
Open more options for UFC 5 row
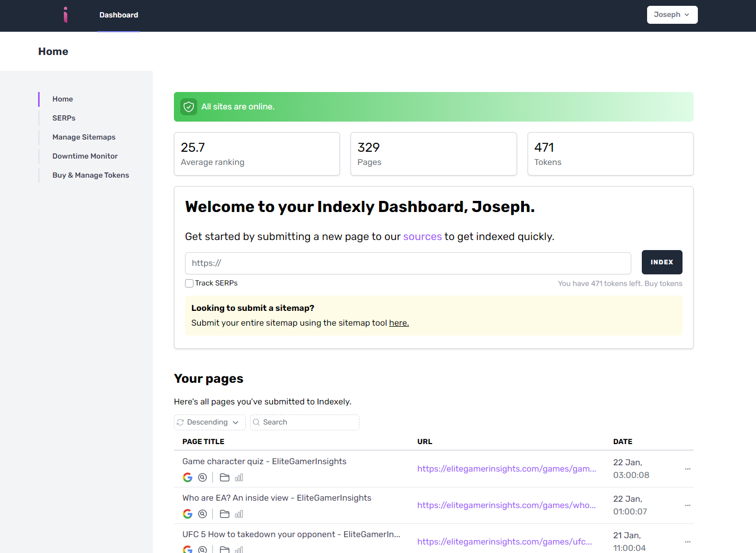coord(688,542)
